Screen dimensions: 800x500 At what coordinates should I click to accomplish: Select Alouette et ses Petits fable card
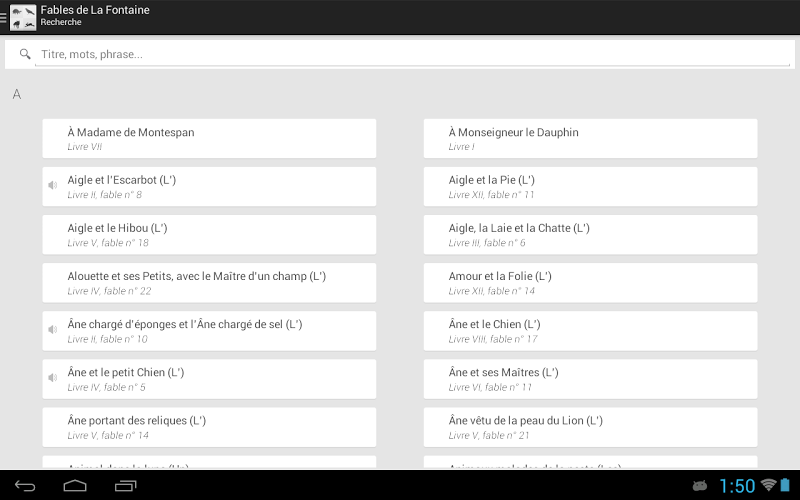coord(209,282)
